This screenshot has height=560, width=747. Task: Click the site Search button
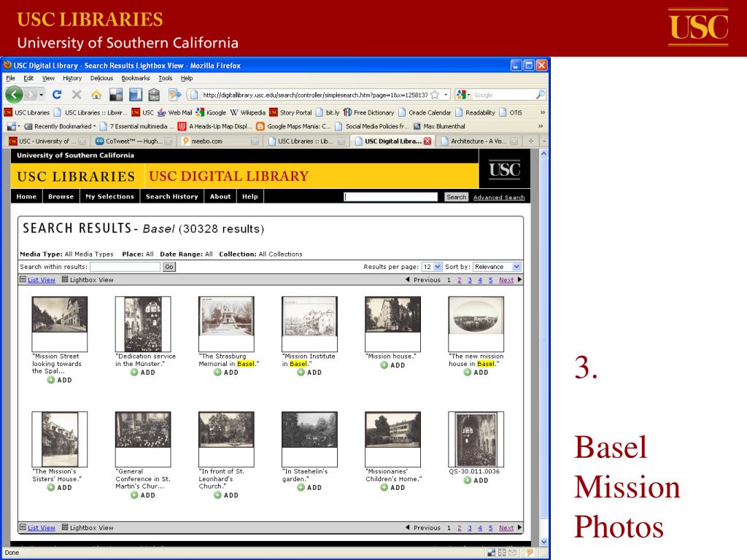pyautogui.click(x=456, y=197)
